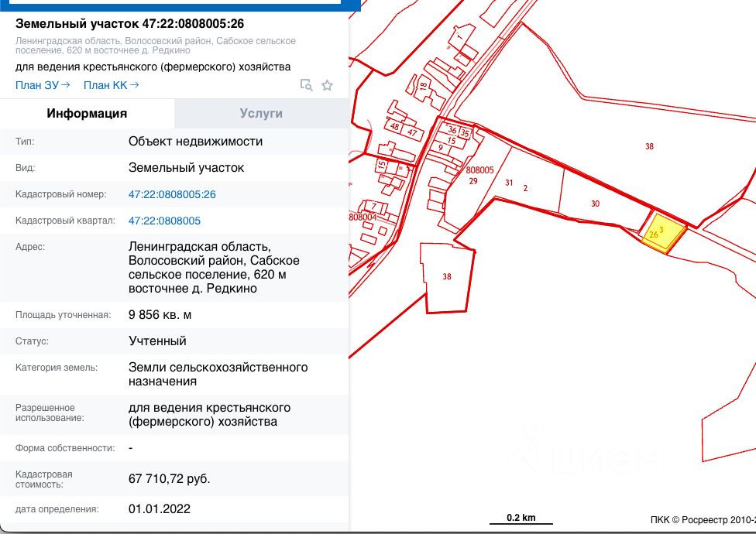Click building parcel 48 on map
The image size is (756, 534).
[x=395, y=127]
